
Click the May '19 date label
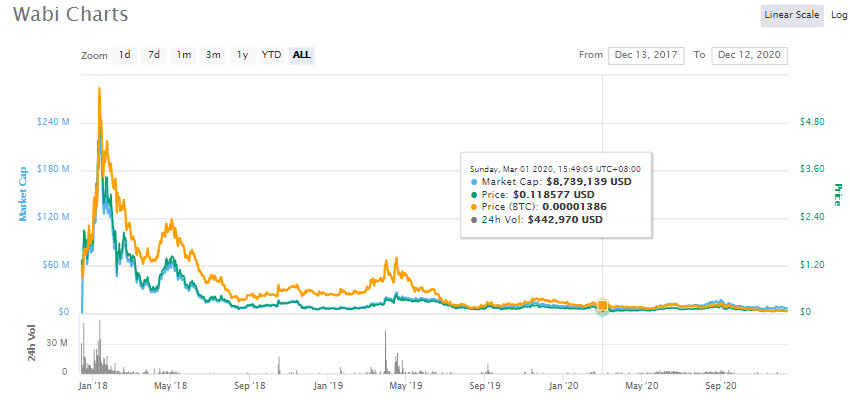point(406,386)
